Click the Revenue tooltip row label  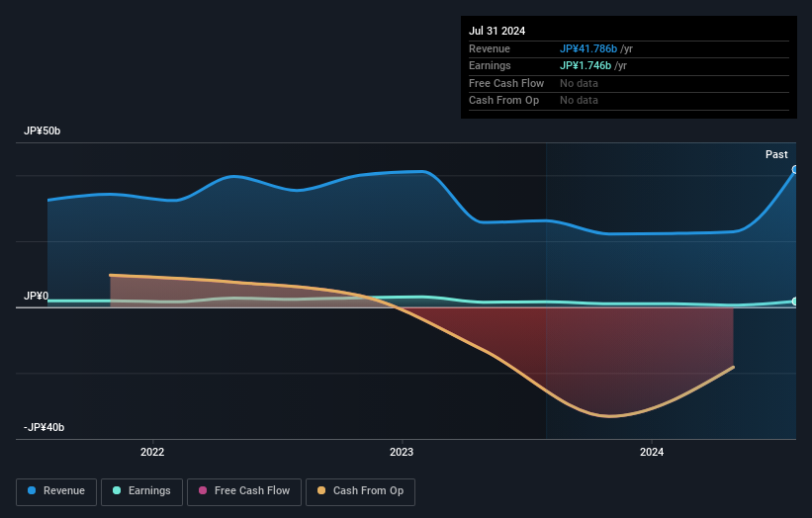coord(490,48)
